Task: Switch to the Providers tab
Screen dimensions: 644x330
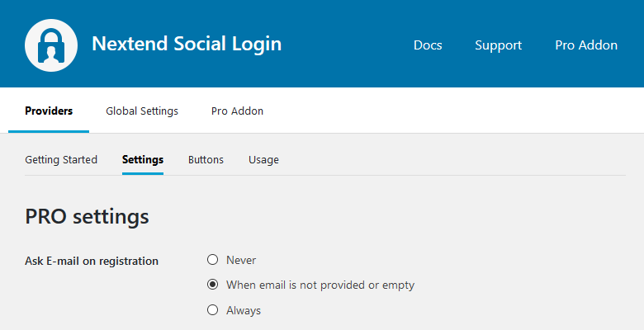Action: 49,111
